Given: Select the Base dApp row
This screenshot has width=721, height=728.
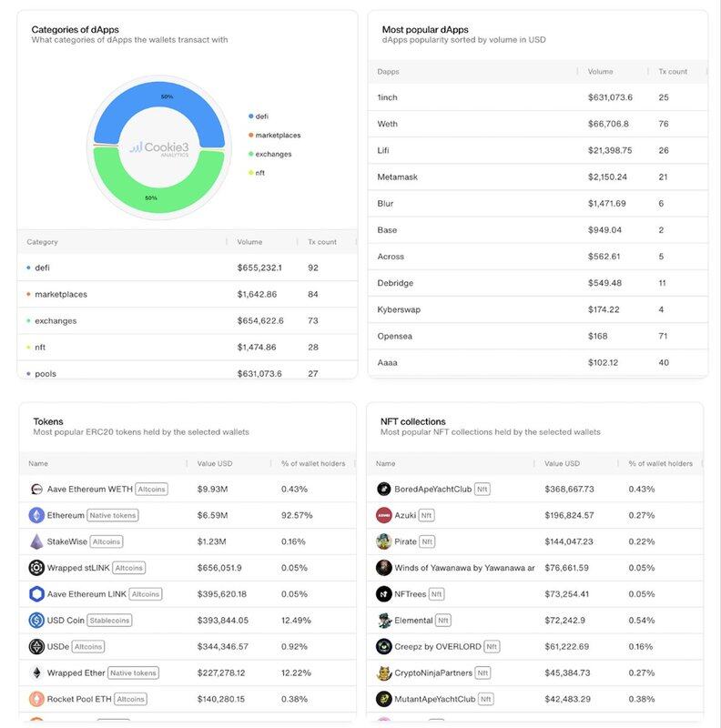Looking at the screenshot, I should click(538, 230).
